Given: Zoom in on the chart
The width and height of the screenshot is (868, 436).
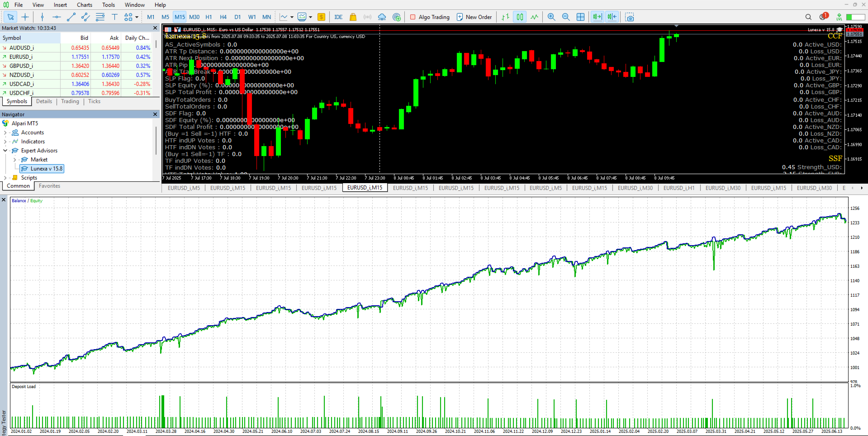Looking at the screenshot, I should [x=551, y=17].
